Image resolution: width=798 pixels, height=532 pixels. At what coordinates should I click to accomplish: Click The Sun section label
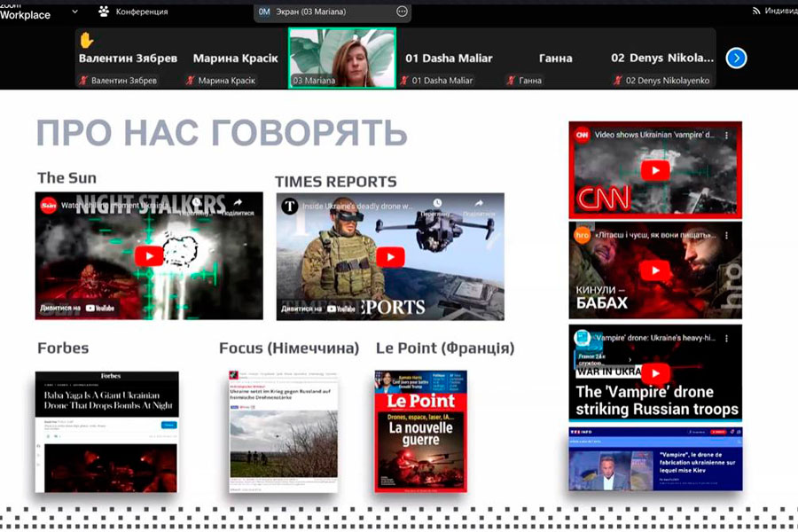click(x=66, y=177)
